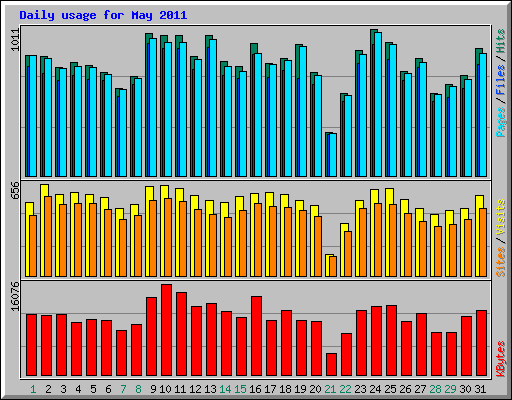Click the red KBytes bar for day 16

tap(256, 336)
